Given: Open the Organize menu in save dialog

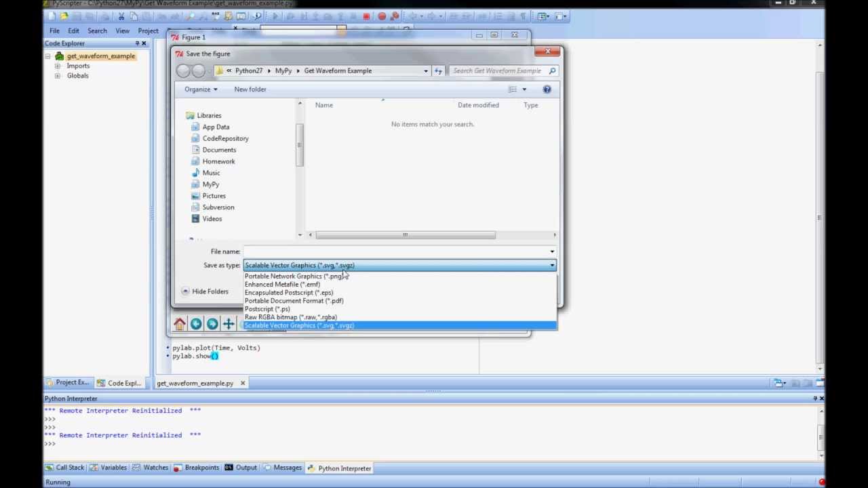Looking at the screenshot, I should coord(201,89).
